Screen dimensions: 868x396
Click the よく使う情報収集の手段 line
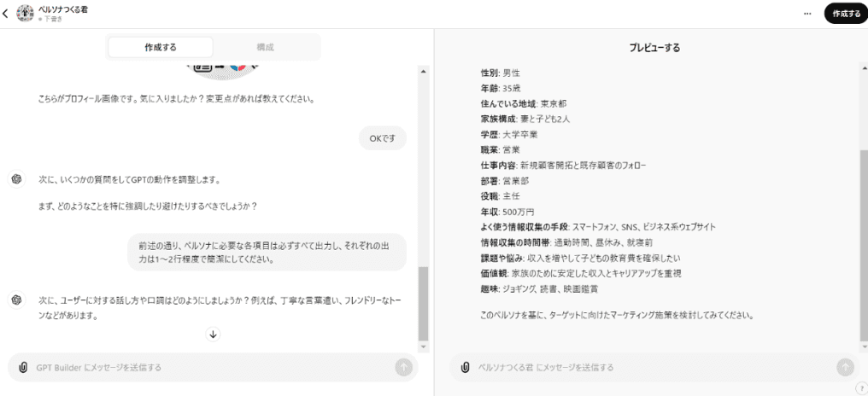tap(598, 227)
